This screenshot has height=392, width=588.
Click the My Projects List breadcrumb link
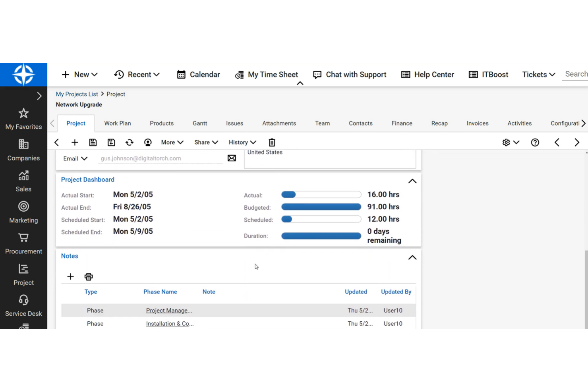[77, 94]
